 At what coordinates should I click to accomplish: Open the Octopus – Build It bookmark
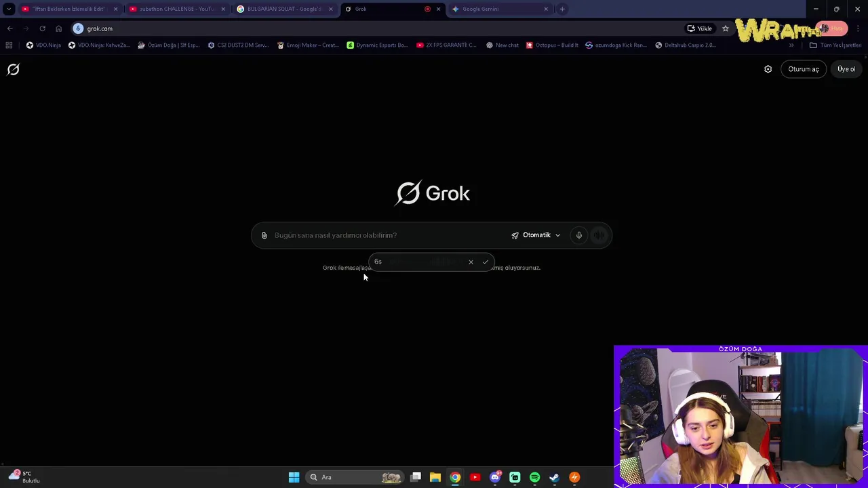click(x=553, y=45)
